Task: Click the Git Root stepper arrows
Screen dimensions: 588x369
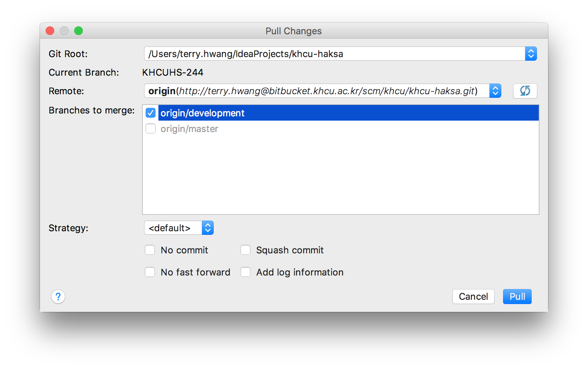Action: click(531, 54)
